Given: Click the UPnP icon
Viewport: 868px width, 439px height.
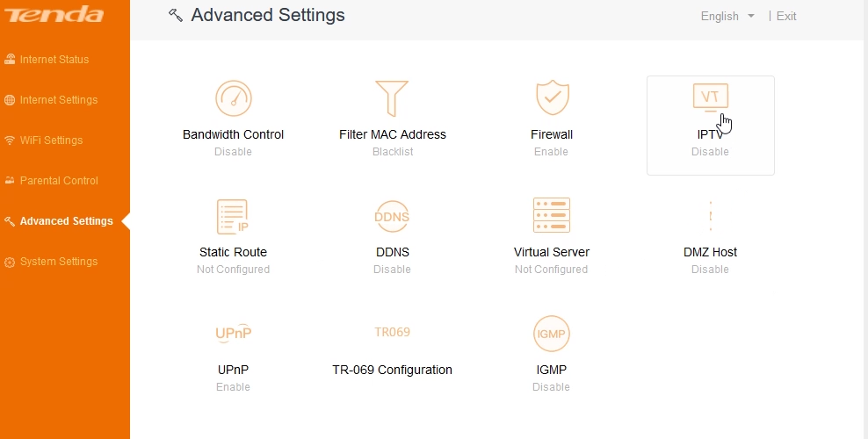Looking at the screenshot, I should [x=233, y=333].
